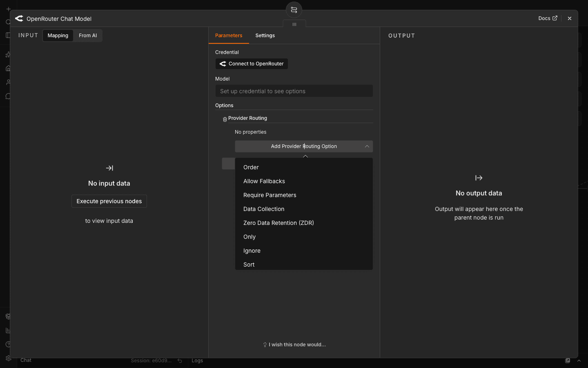Pick Ignore from the dropdown list
Screen dimensions: 588x368
[304, 251]
